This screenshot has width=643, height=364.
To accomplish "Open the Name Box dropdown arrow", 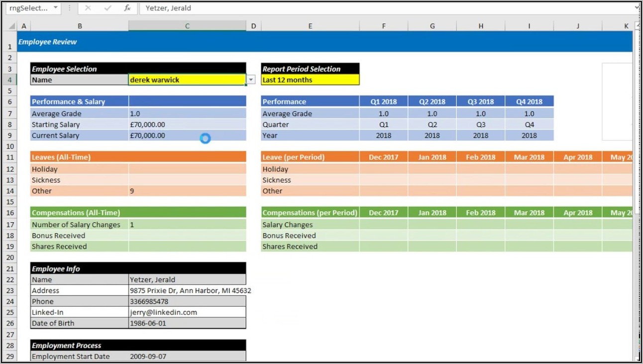I will point(55,8).
